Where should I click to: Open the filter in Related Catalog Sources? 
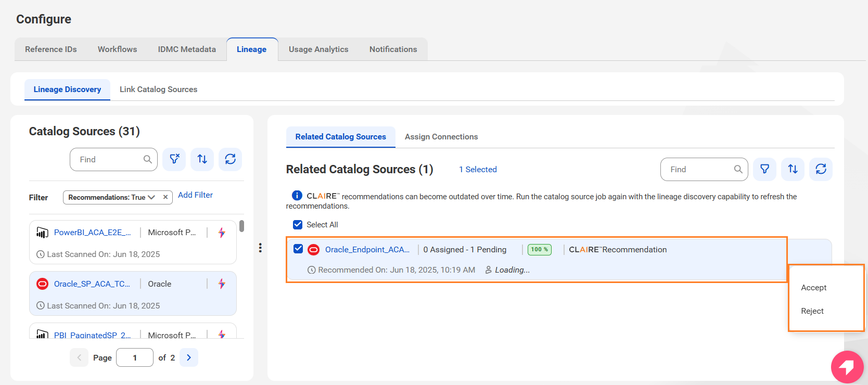(765, 169)
